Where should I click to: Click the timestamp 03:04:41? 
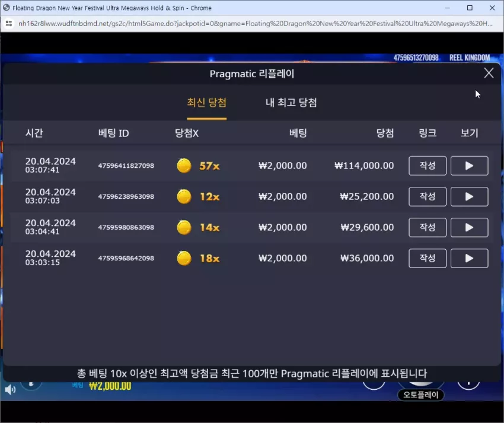[43, 231]
